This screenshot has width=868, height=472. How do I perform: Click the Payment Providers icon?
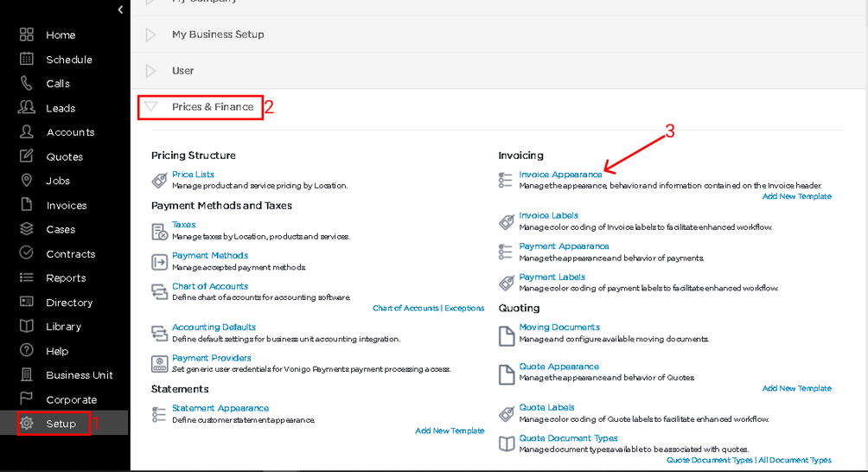(159, 364)
